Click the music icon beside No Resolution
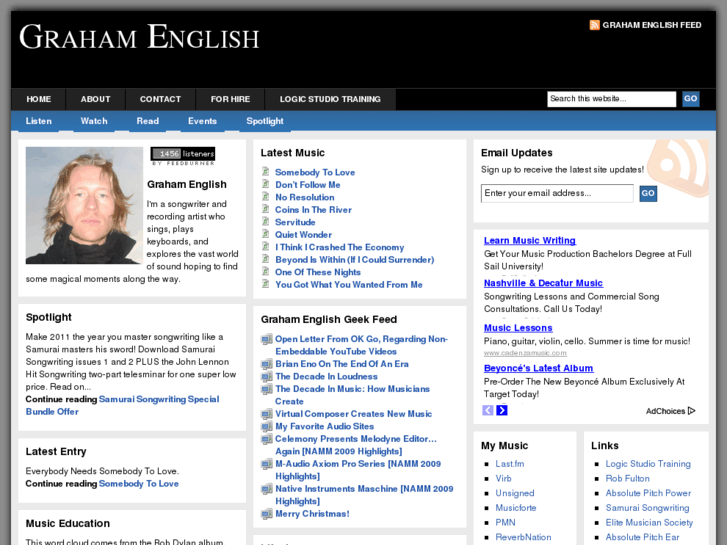The image size is (727, 545). (x=266, y=197)
